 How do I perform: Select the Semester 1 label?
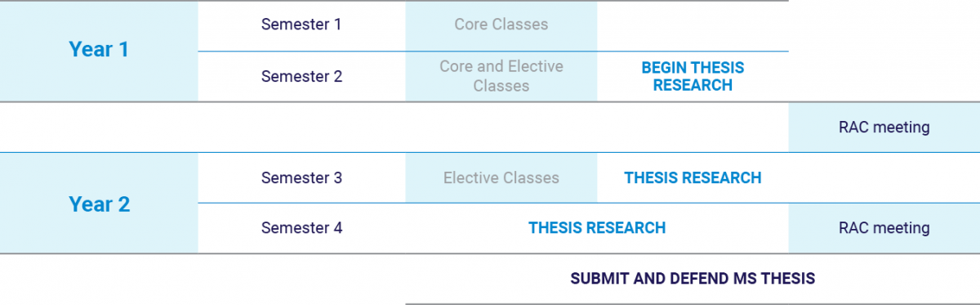[301, 25]
